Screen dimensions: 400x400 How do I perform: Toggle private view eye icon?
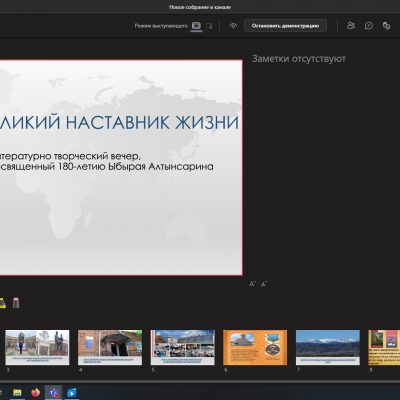(x=233, y=26)
